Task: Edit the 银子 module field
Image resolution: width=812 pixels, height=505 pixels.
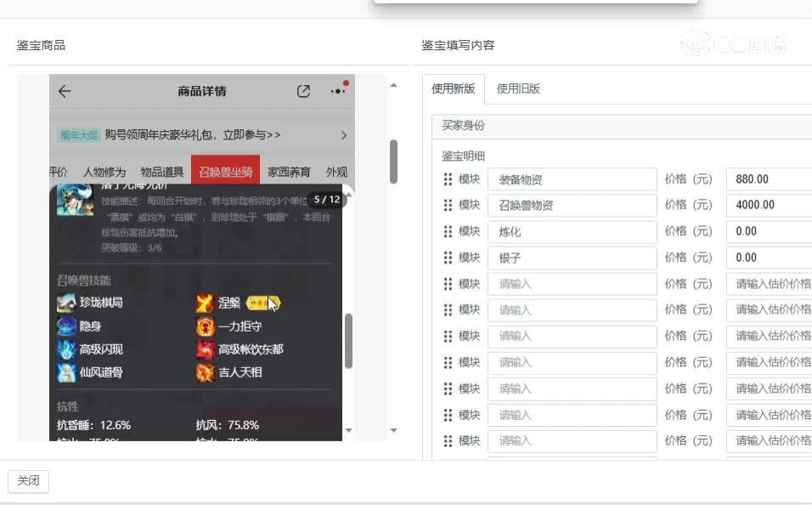Action: click(x=572, y=258)
